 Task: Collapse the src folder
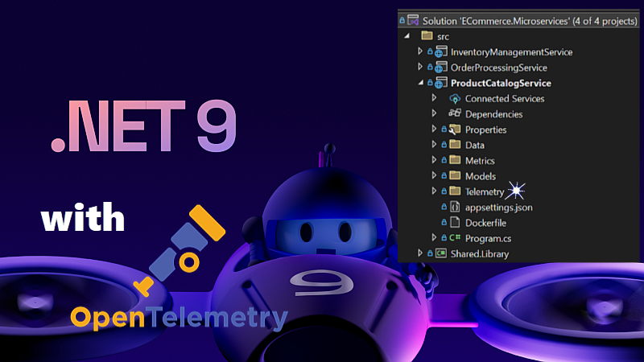406,37
